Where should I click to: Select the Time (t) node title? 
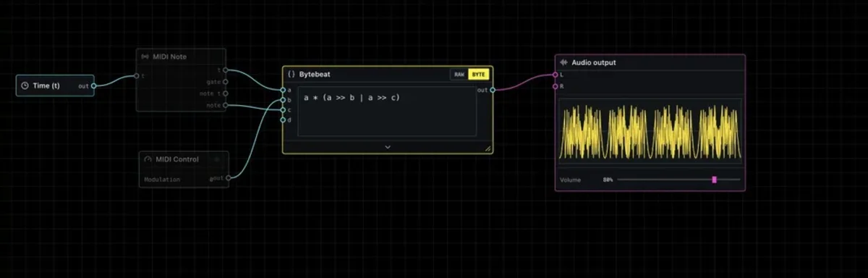point(46,85)
